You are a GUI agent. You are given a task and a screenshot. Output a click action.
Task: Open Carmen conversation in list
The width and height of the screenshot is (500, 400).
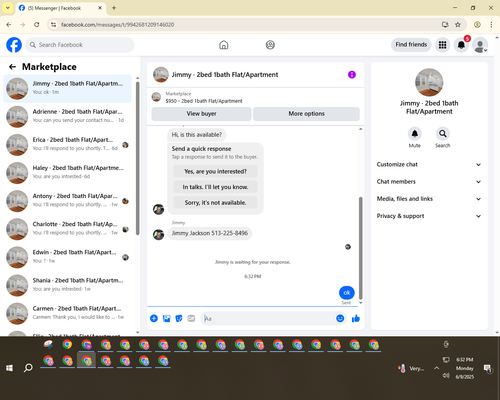pyautogui.click(x=67, y=314)
